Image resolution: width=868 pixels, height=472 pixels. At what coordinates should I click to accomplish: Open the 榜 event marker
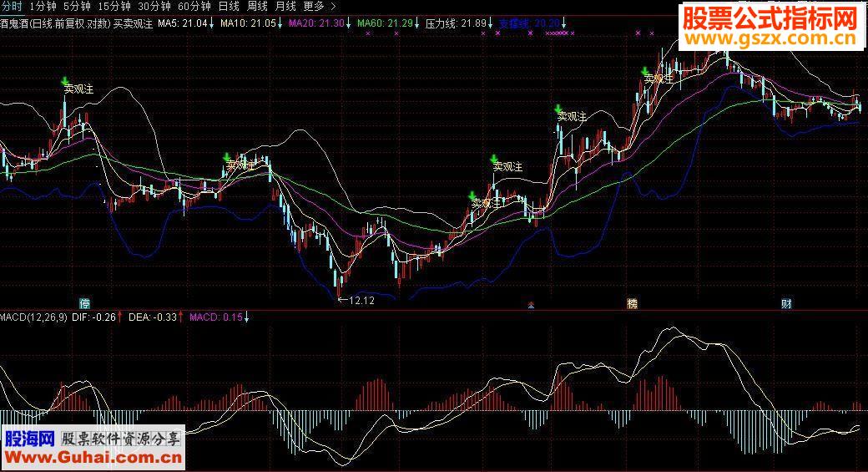tap(632, 303)
